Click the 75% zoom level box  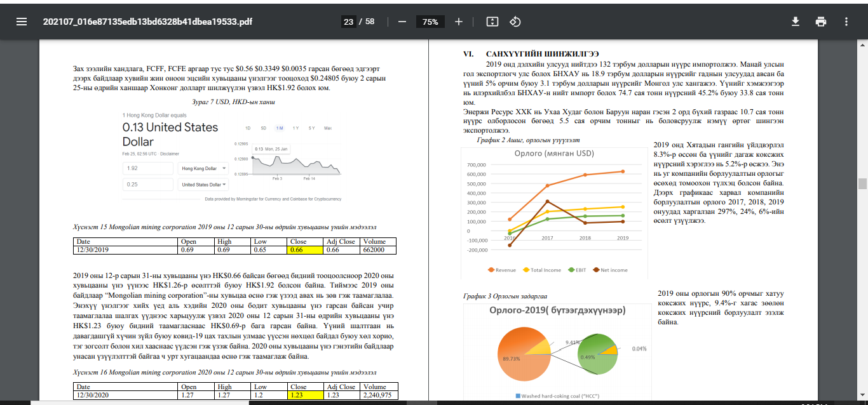[430, 22]
